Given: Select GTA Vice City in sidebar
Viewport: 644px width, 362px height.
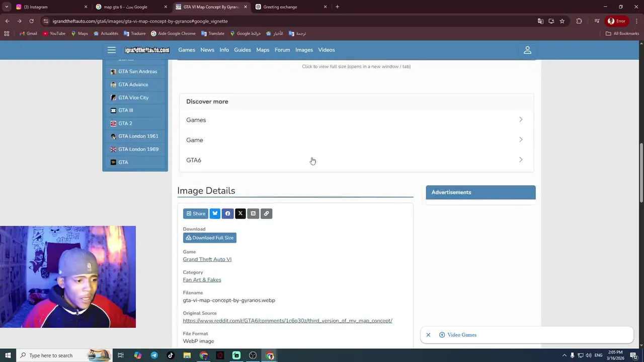Looking at the screenshot, I should coord(135,98).
